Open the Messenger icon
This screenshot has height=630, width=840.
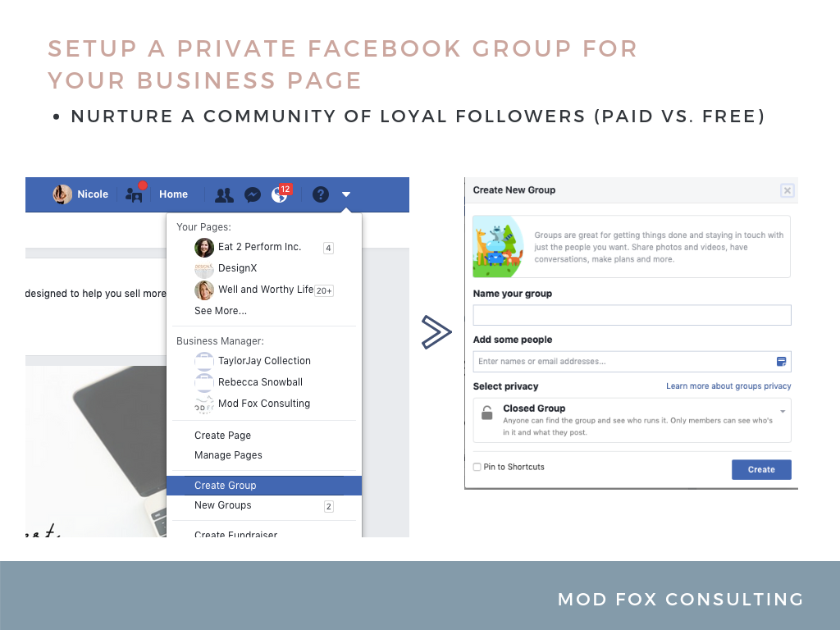pyautogui.click(x=253, y=194)
